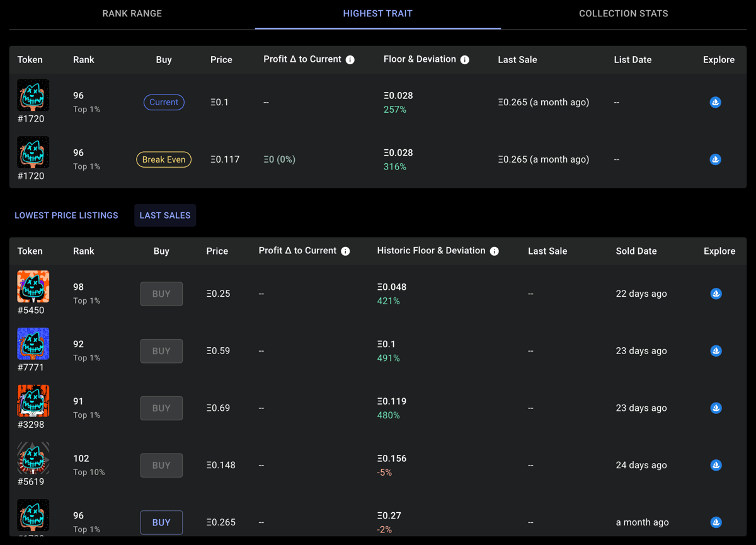Viewport: 756px width, 545px height.
Task: Show info icon beside lower Profit Δ header
Action: coord(345,251)
